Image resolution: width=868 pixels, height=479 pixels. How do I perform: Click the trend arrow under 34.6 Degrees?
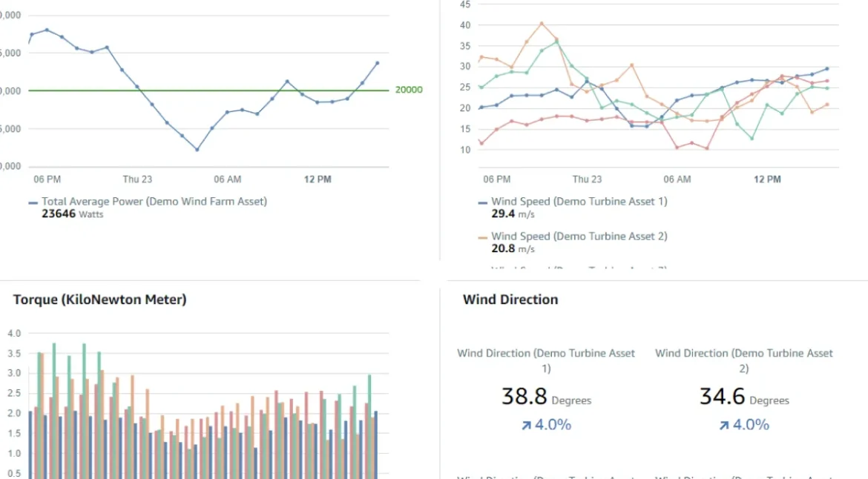tap(725, 425)
